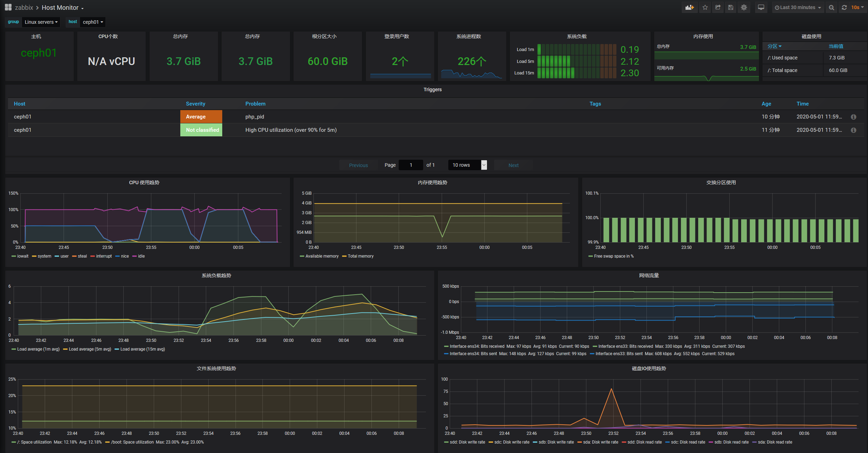Expand the 10s refresh interval dropdown
868x453 pixels.
point(858,7)
